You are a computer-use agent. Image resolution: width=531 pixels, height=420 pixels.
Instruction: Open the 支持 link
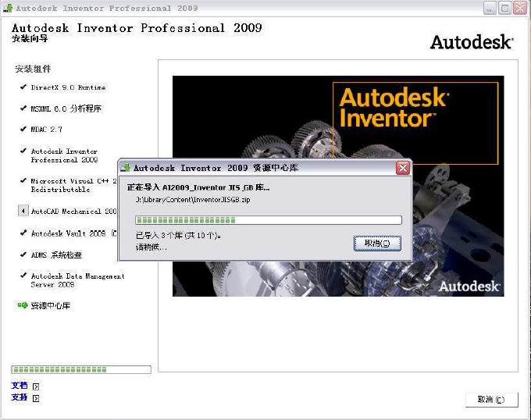tap(20, 397)
